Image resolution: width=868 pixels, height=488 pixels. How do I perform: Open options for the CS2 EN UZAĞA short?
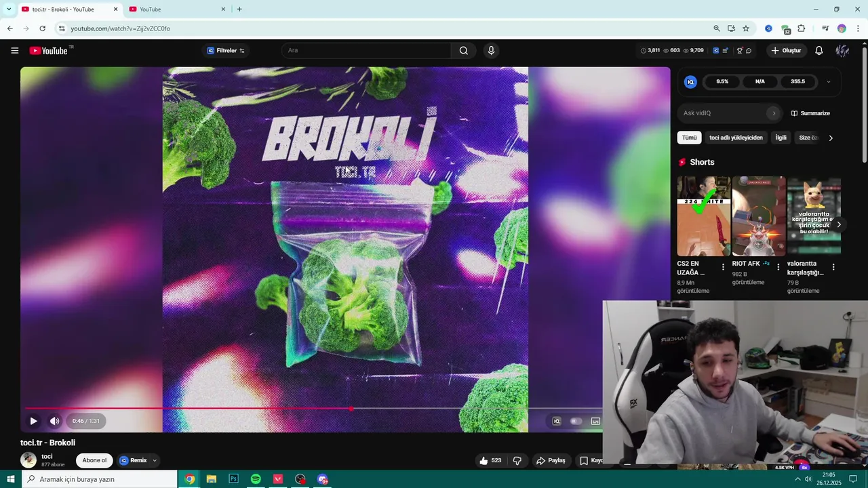click(723, 267)
